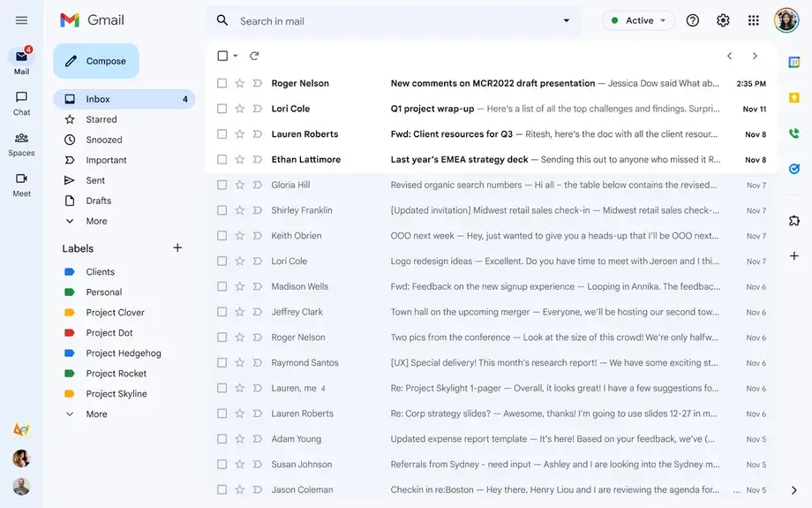The height and width of the screenshot is (508, 812).
Task: Open Settings gear icon
Action: click(723, 20)
